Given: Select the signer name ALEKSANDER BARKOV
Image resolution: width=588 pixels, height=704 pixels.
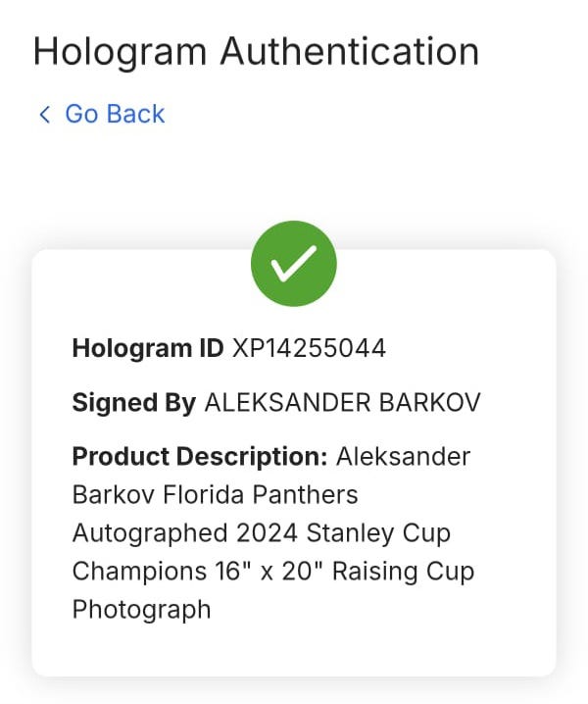Looking at the screenshot, I should point(342,403).
